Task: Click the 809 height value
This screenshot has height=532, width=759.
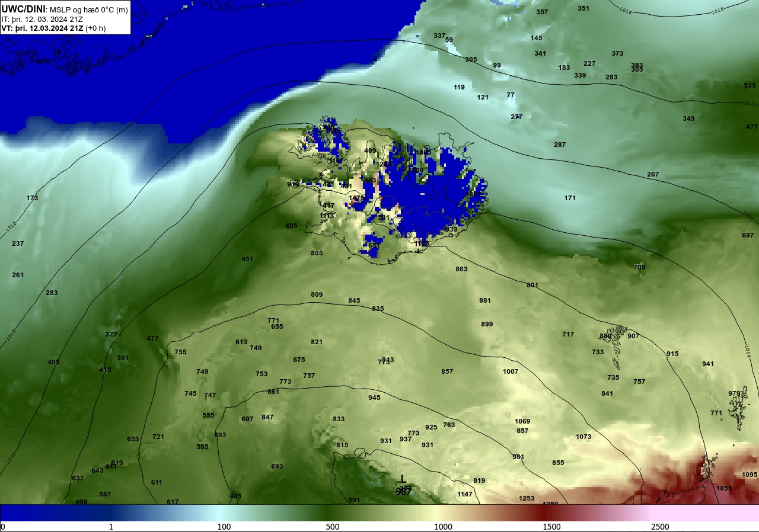Action: coord(317,294)
